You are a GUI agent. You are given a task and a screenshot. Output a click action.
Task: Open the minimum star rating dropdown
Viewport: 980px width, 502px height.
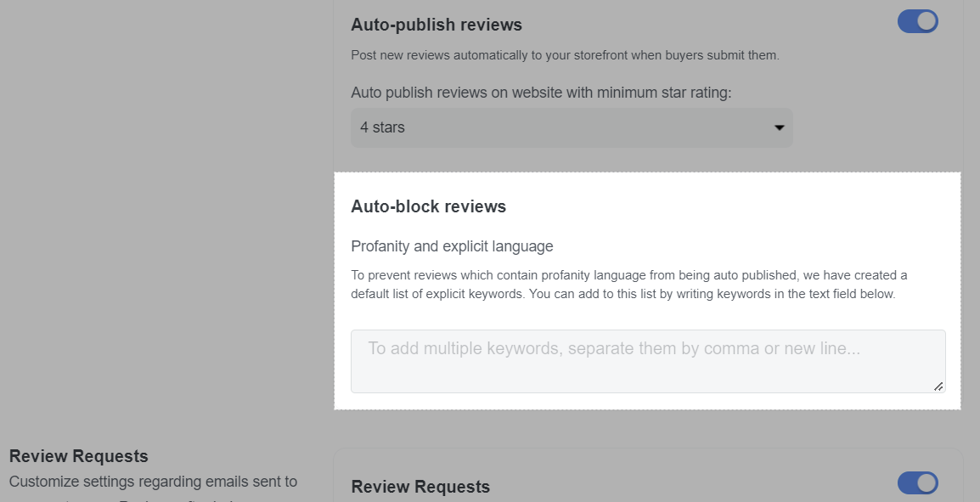pyautogui.click(x=572, y=127)
